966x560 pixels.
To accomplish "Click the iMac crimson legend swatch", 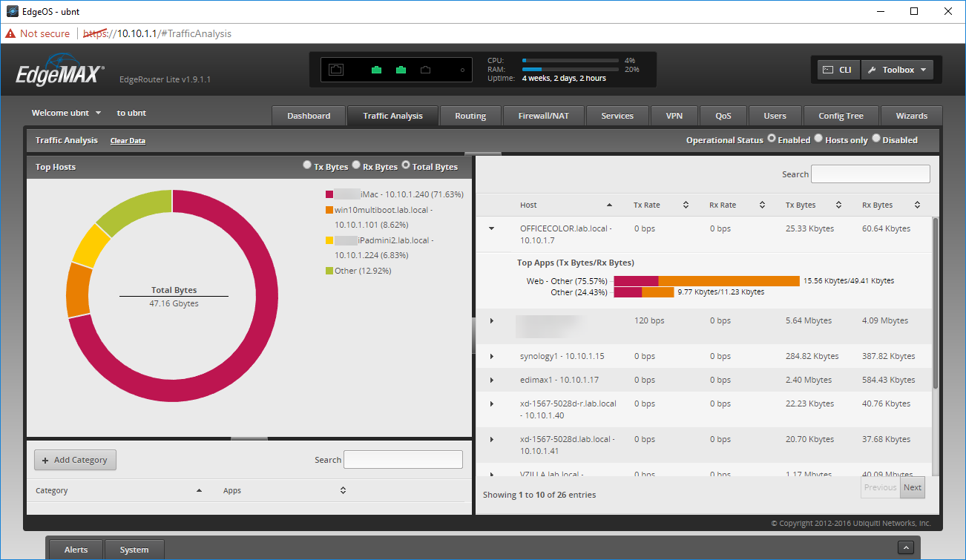I will coord(329,194).
